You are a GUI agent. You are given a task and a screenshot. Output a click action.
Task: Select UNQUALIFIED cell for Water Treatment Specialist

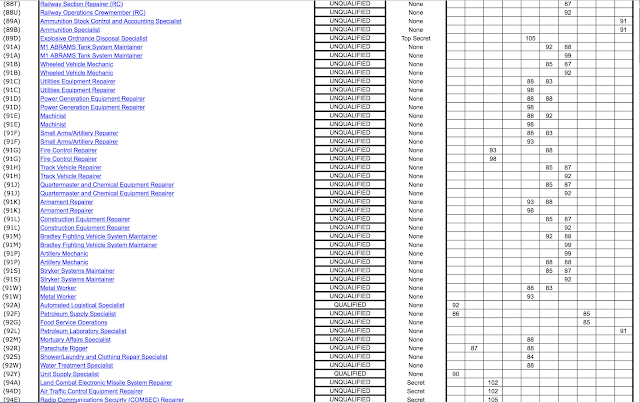pyautogui.click(x=350, y=365)
